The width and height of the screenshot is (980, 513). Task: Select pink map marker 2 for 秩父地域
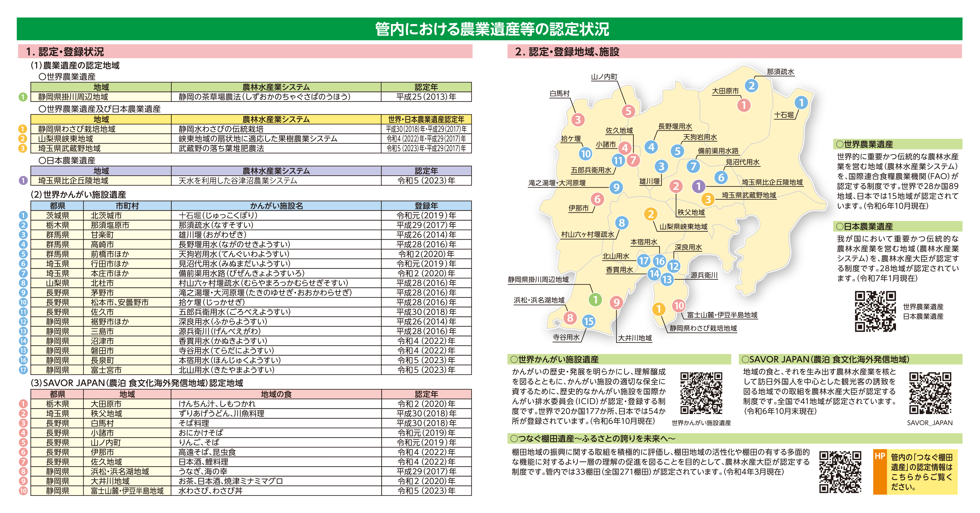coord(676,187)
